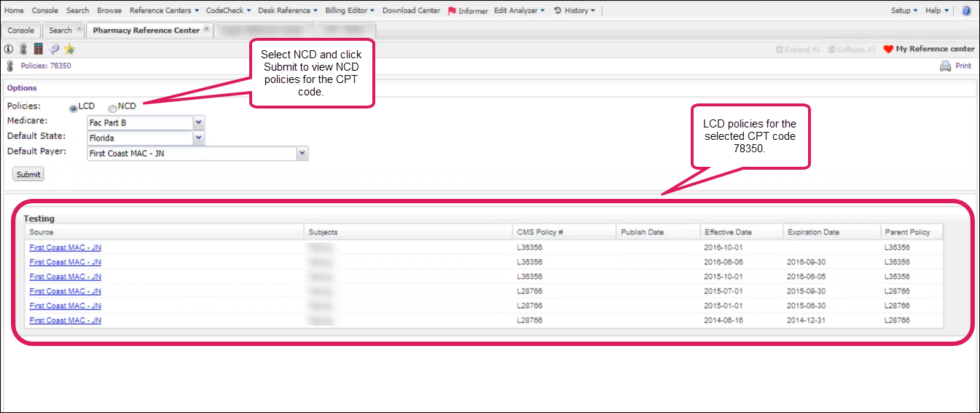The width and height of the screenshot is (980, 413).
Task: Click the Submit button
Action: pos(29,174)
